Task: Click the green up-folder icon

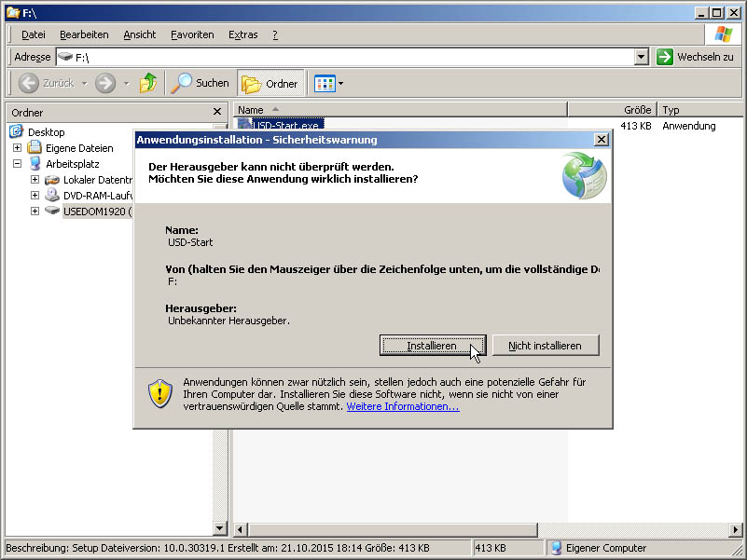Action: click(147, 83)
